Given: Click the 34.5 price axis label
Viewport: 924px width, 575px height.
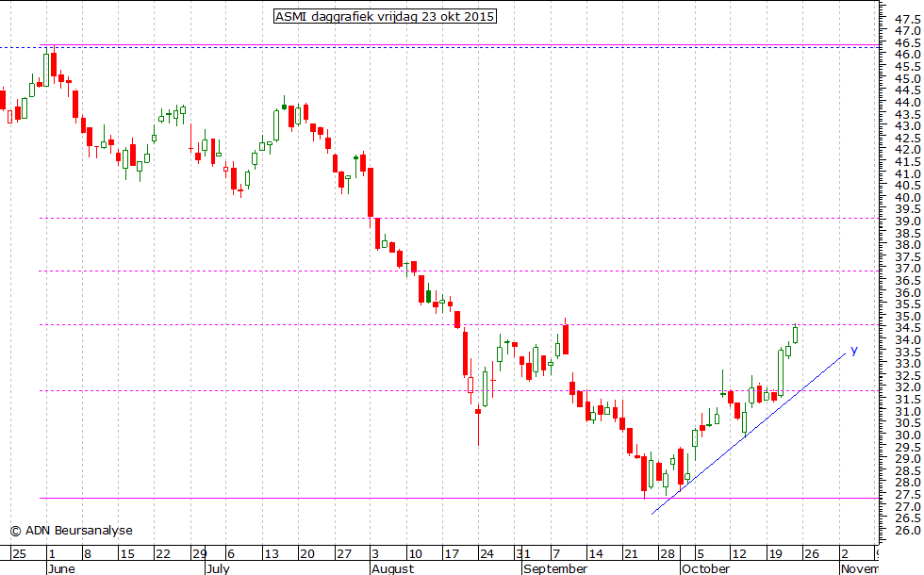Looking at the screenshot, I should (907, 328).
